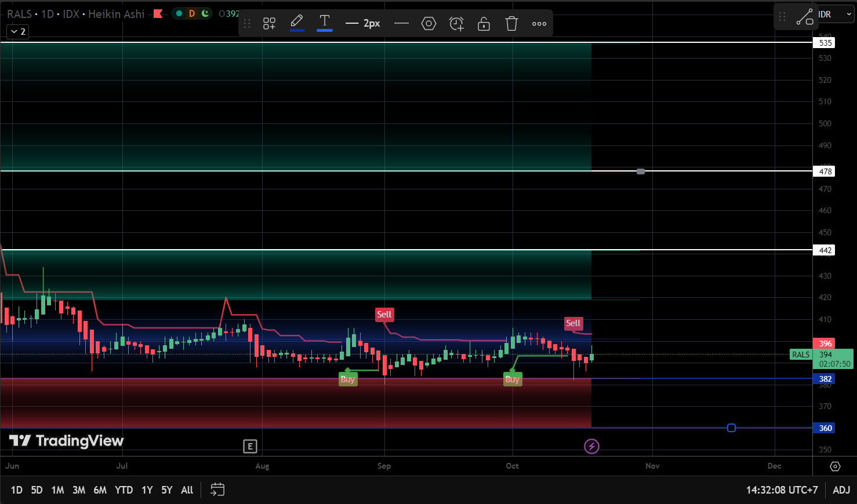Change line color with pencil icon
857x504 pixels.
297,23
